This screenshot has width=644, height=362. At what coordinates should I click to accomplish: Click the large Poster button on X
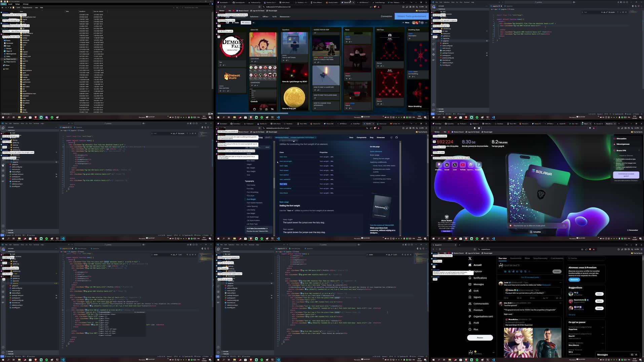[480, 337]
